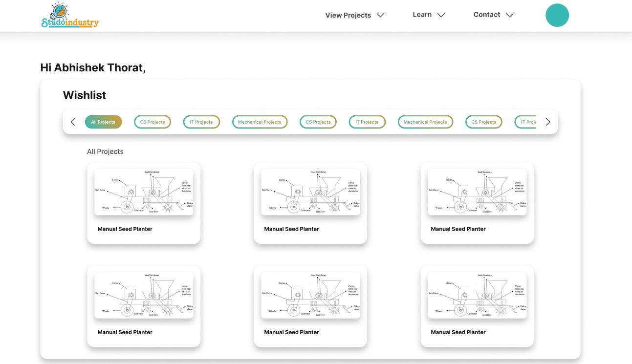Open first Manual Seed Planter diagram in top row
The height and width of the screenshot is (364, 632).
point(144,192)
